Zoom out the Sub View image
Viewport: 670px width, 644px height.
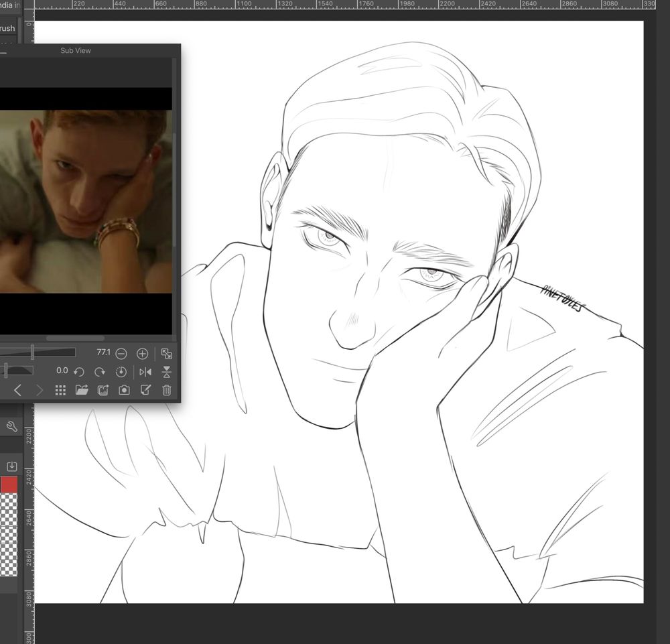[121, 353]
